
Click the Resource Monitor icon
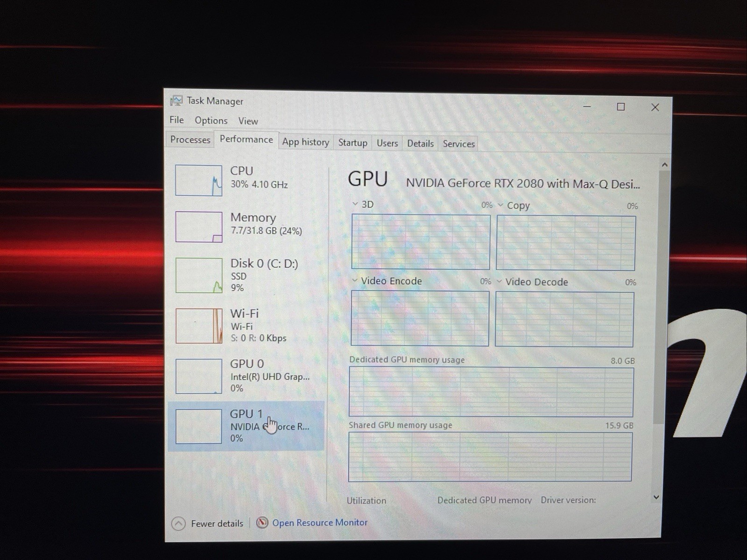coord(262,523)
